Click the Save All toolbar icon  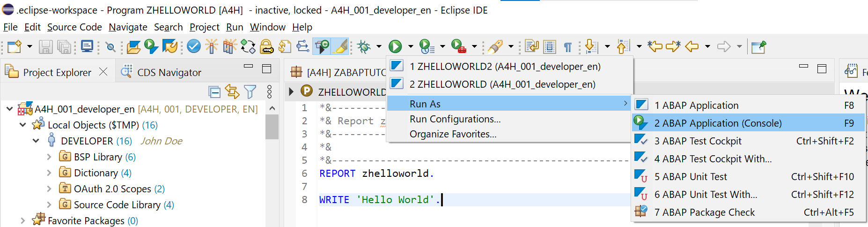(64, 46)
